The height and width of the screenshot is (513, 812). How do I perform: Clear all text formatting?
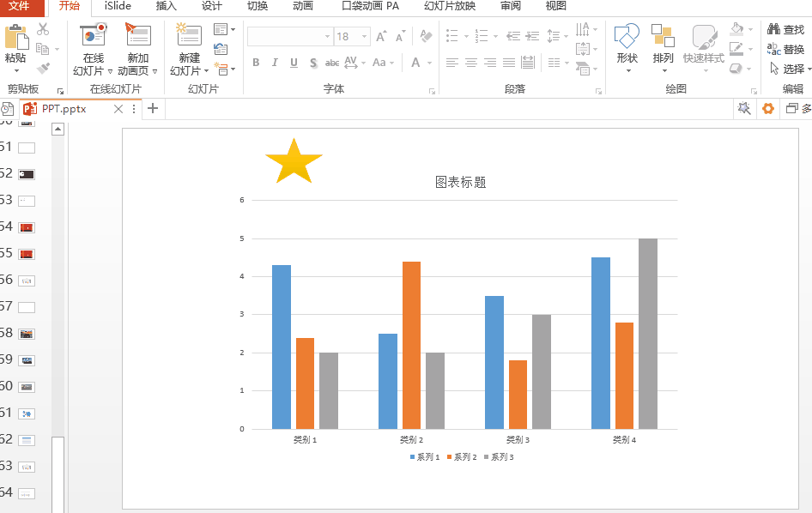point(426,36)
